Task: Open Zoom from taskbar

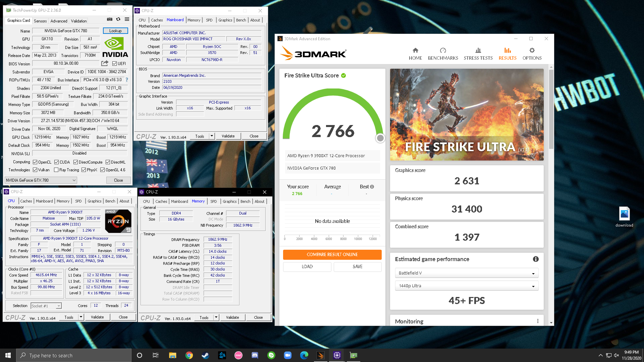Action: click(287, 355)
